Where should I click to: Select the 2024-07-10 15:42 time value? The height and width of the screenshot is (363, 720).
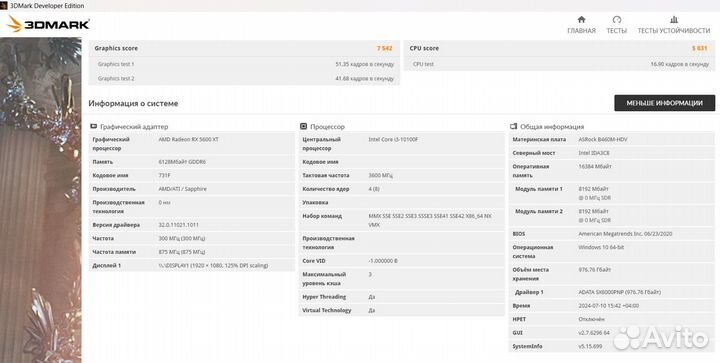608,306
